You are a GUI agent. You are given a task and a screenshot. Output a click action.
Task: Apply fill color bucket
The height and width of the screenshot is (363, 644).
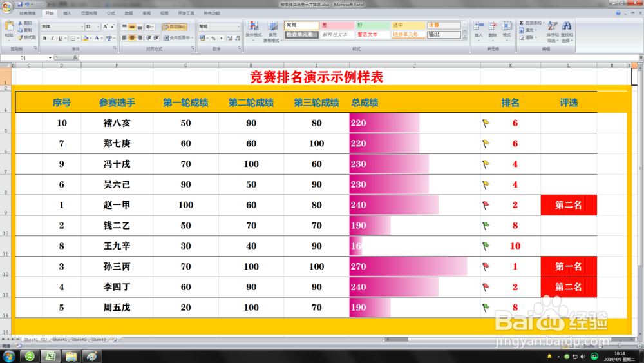(86, 38)
